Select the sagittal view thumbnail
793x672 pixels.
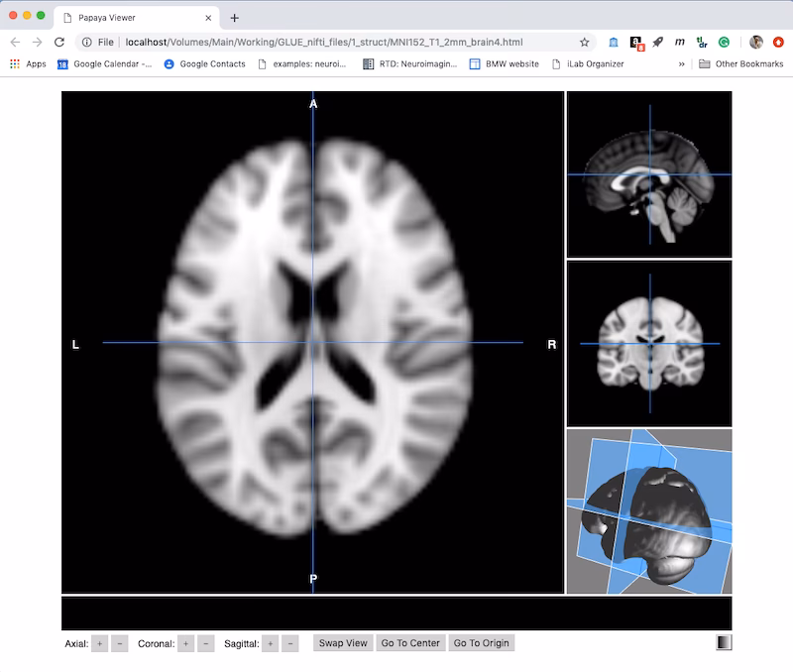pyautogui.click(x=649, y=174)
